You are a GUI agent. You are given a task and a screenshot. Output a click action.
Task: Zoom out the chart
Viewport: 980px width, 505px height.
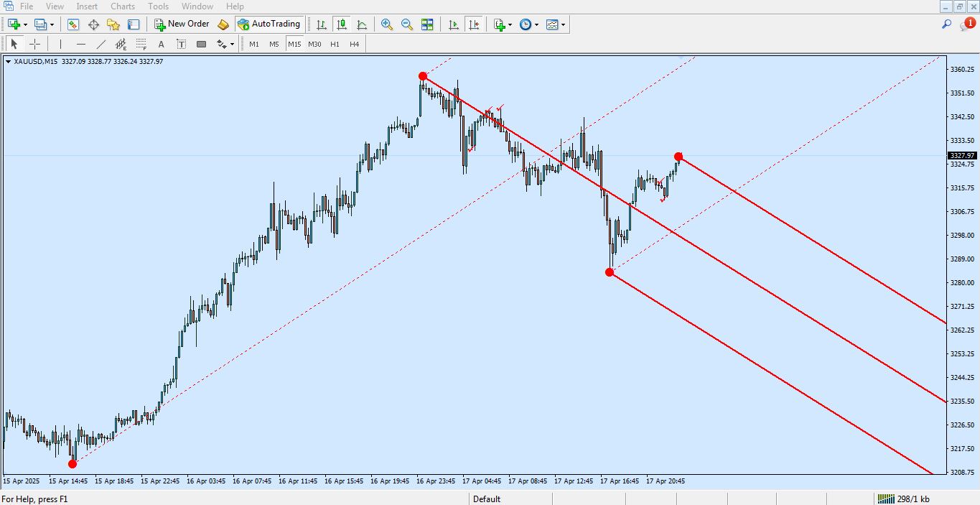click(407, 24)
